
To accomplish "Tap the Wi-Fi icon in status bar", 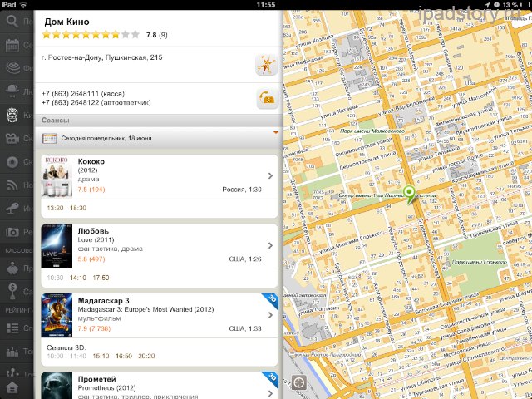I will coord(23,5).
